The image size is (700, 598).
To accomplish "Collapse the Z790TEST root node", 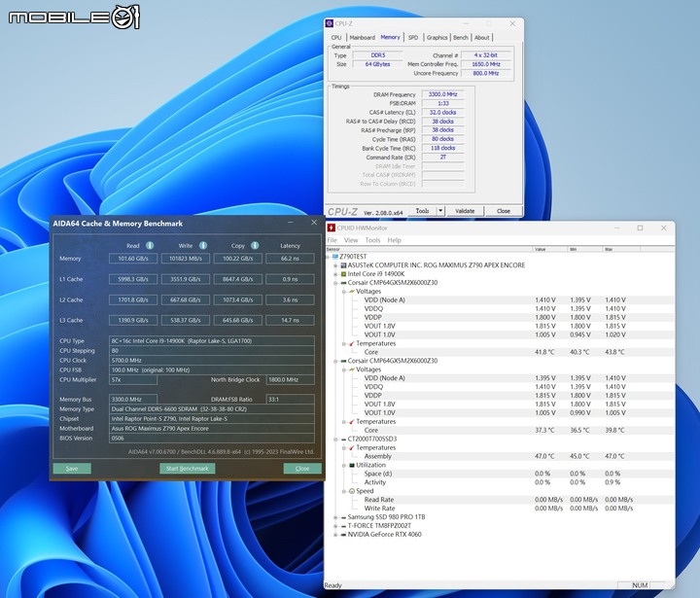I will [x=328, y=257].
